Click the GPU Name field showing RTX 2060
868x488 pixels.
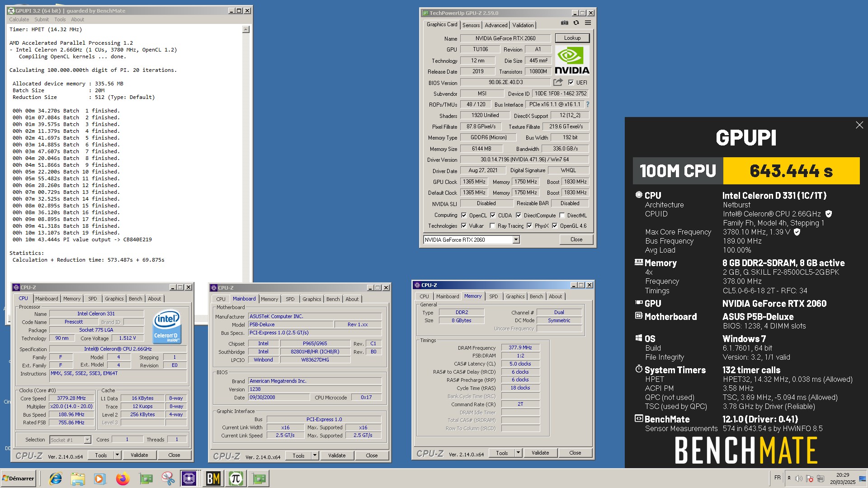(x=505, y=38)
